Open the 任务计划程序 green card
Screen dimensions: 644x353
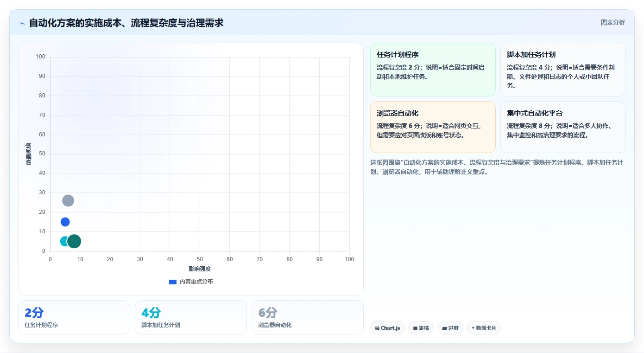pos(433,70)
